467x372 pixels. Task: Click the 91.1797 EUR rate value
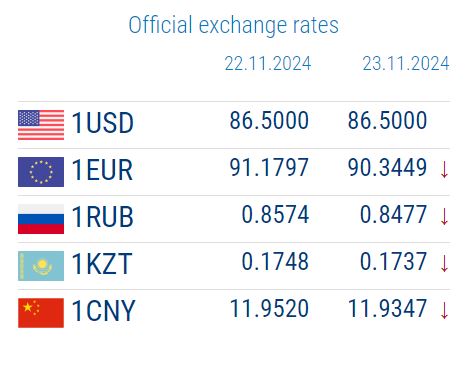tap(269, 168)
